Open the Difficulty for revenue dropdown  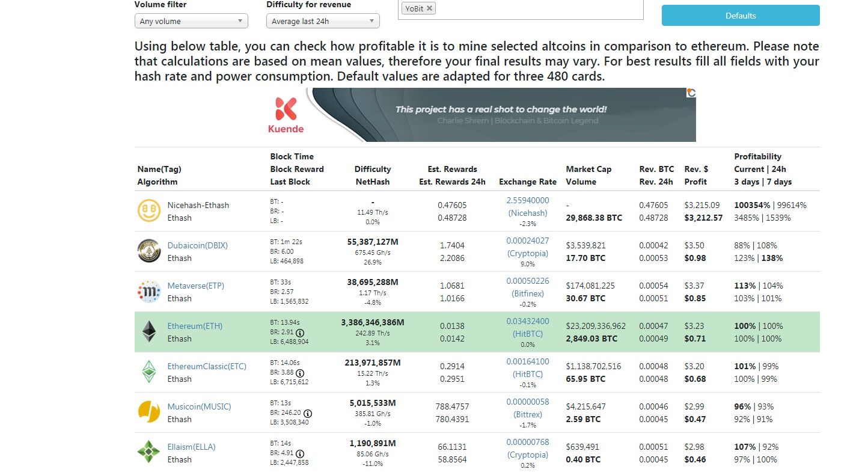tap(323, 21)
